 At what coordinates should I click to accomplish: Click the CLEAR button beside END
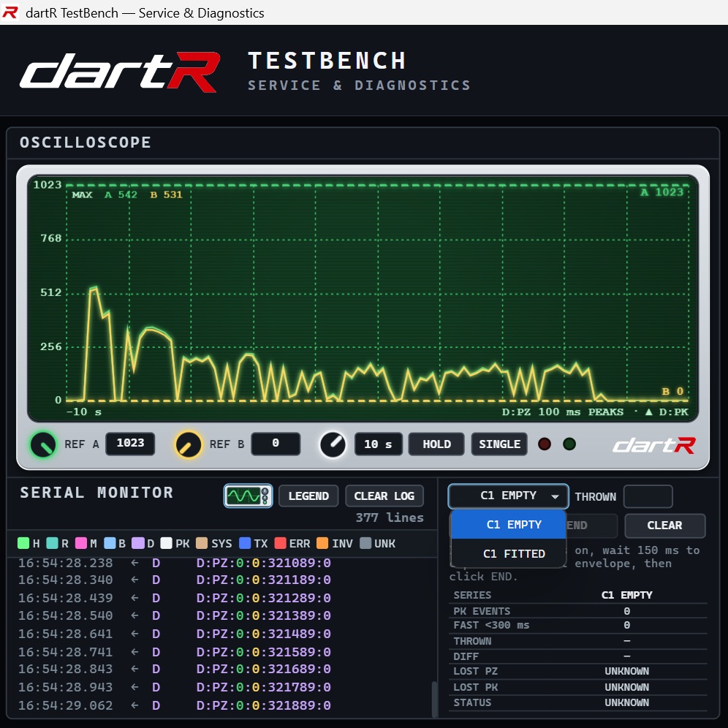tap(664, 525)
